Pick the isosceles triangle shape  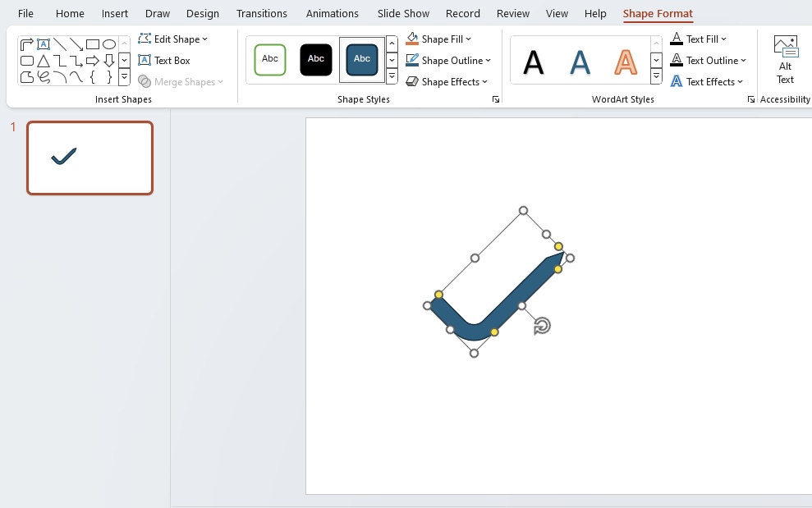[44, 61]
